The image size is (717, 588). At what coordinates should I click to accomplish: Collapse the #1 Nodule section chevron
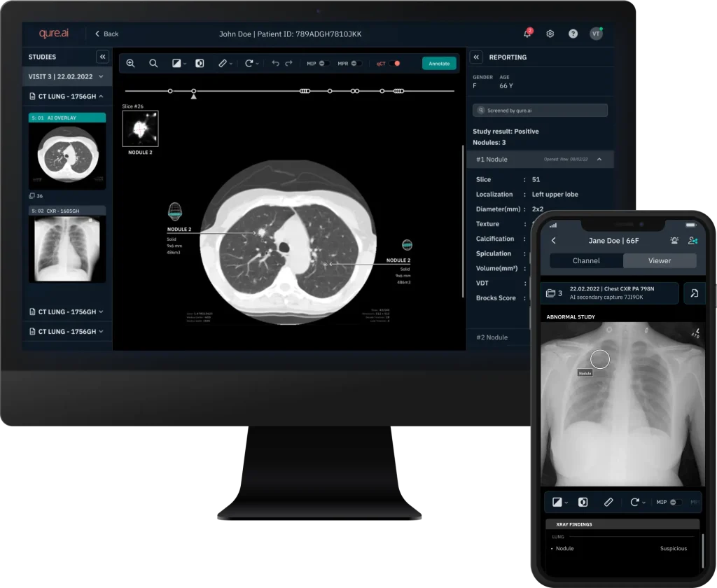[x=599, y=160]
